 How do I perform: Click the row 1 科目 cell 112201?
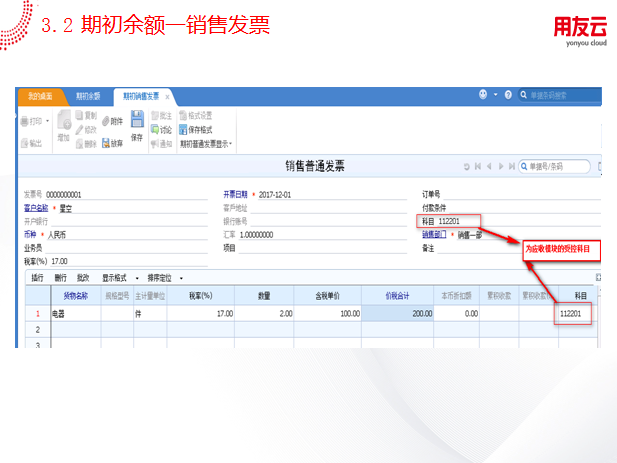click(573, 314)
